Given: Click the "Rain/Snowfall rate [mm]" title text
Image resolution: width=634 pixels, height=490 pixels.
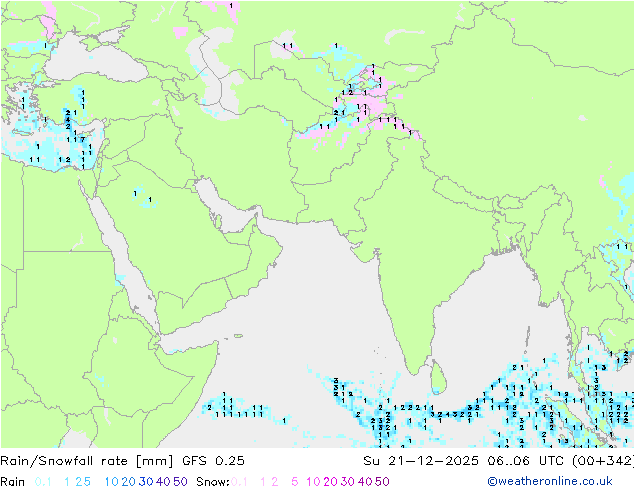Looking at the screenshot, I should click(87, 461).
